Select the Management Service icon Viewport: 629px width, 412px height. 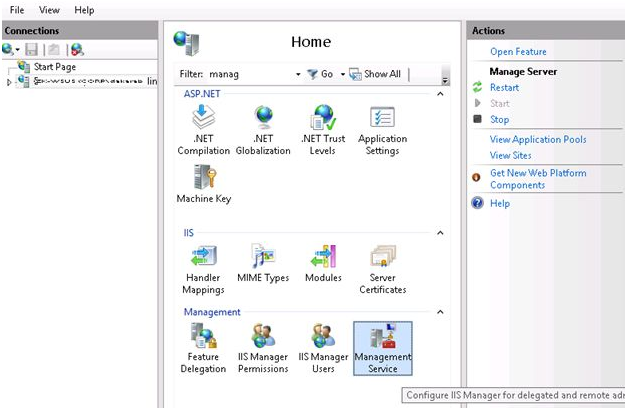pyautogui.click(x=383, y=348)
